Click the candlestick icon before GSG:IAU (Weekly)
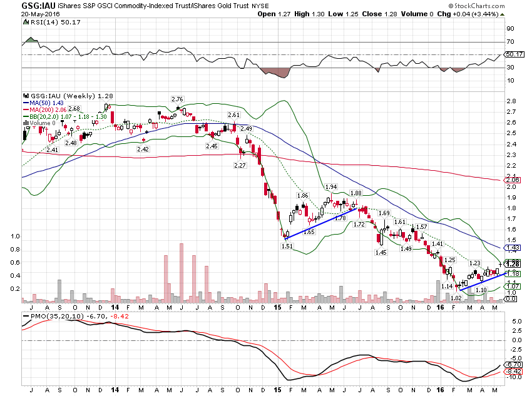This screenshot has height=396, width=532. pyautogui.click(x=26, y=96)
